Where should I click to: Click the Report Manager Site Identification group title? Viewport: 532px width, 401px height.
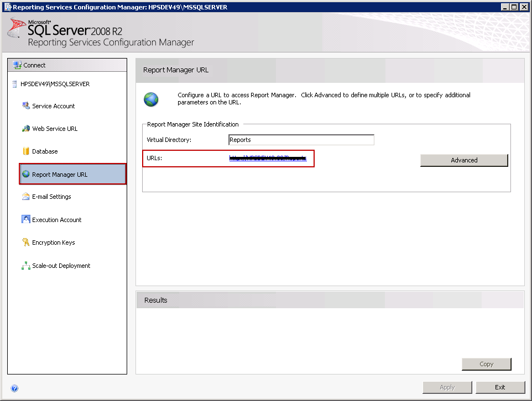[192, 124]
